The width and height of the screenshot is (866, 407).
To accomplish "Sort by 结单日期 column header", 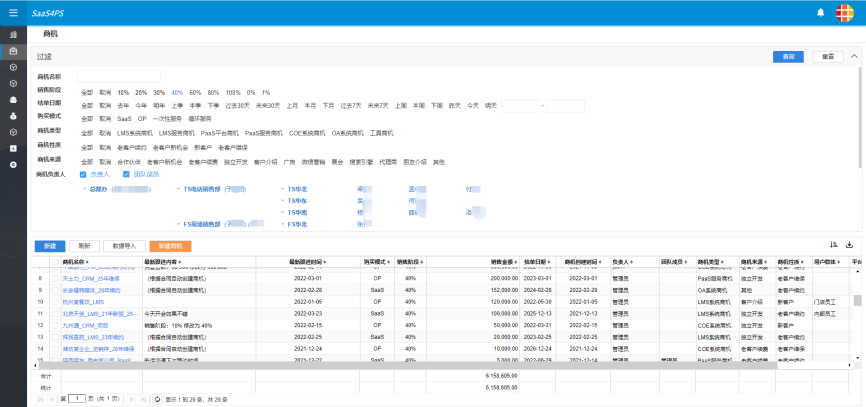I will point(537,262).
